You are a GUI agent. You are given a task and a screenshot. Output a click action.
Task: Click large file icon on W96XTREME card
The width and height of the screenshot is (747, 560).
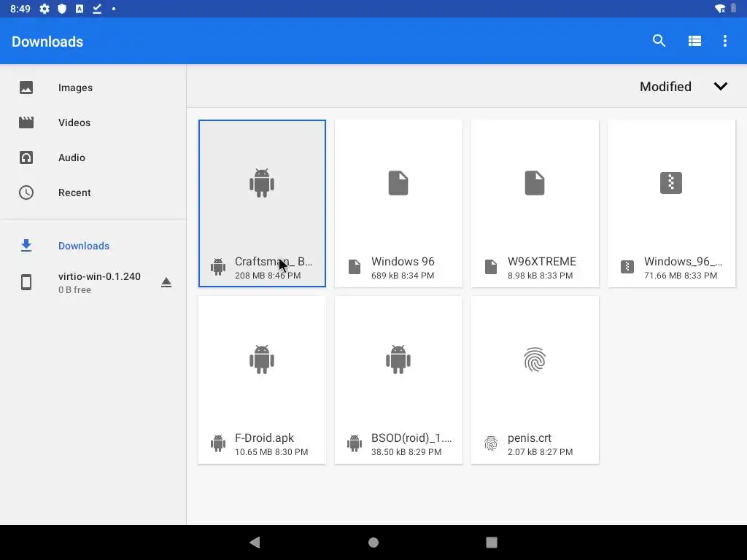pyautogui.click(x=535, y=183)
